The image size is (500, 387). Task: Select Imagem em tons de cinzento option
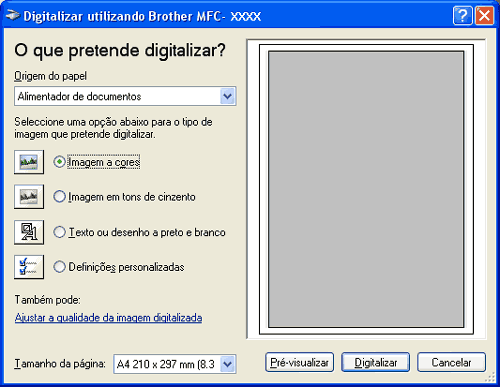(59, 197)
